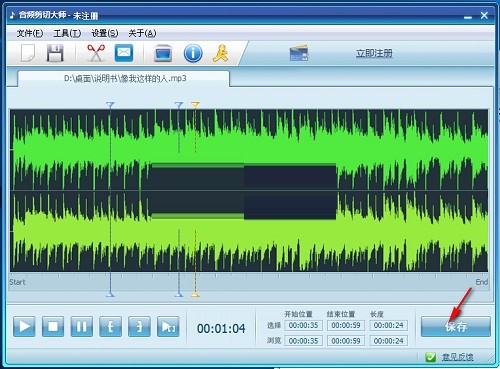Image resolution: width=500 pixels, height=369 pixels.
Task: Open the blue window screen icon
Action: click(x=163, y=53)
